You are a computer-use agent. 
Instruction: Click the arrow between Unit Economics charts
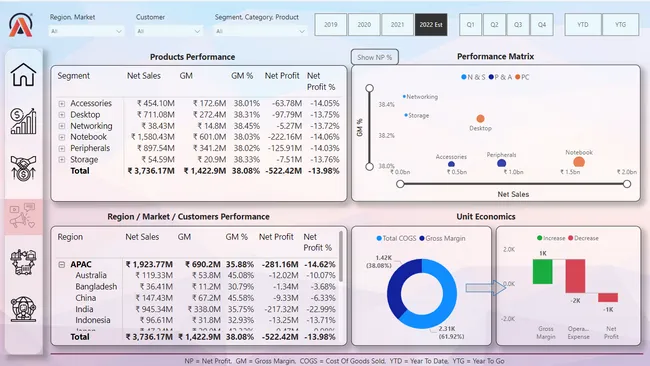(x=485, y=287)
